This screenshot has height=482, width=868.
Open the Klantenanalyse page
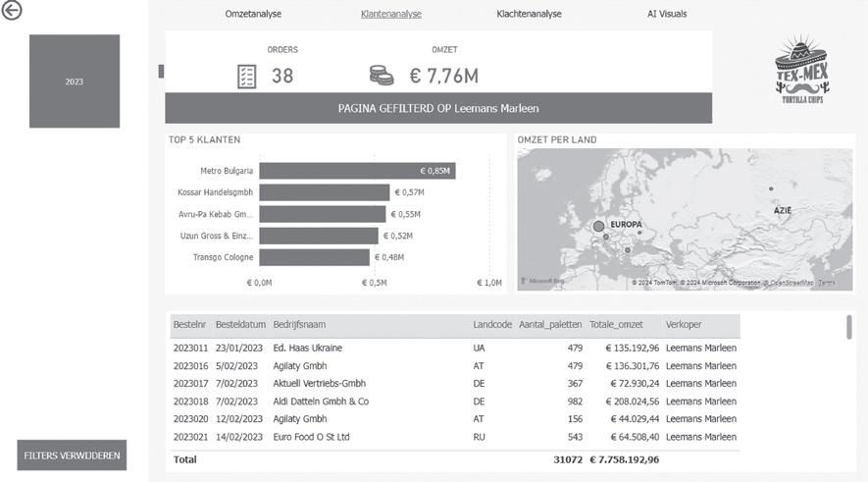(x=390, y=14)
